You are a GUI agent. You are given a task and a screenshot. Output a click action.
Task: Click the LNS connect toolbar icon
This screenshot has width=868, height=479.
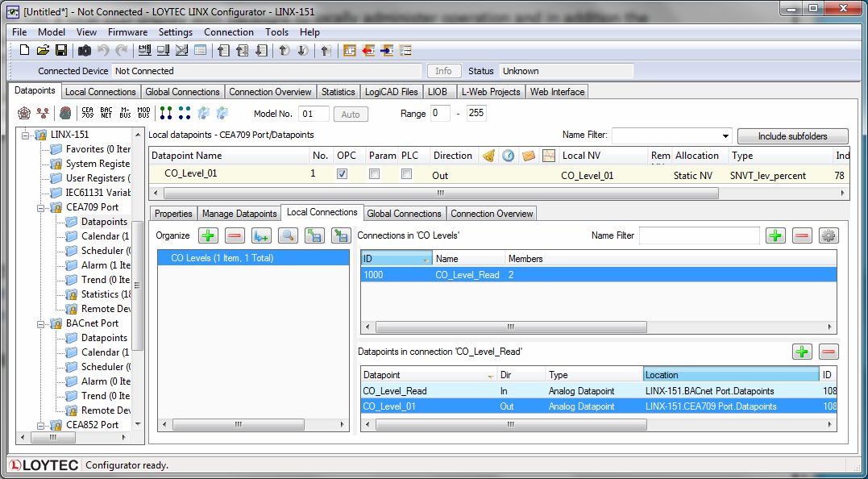144,50
